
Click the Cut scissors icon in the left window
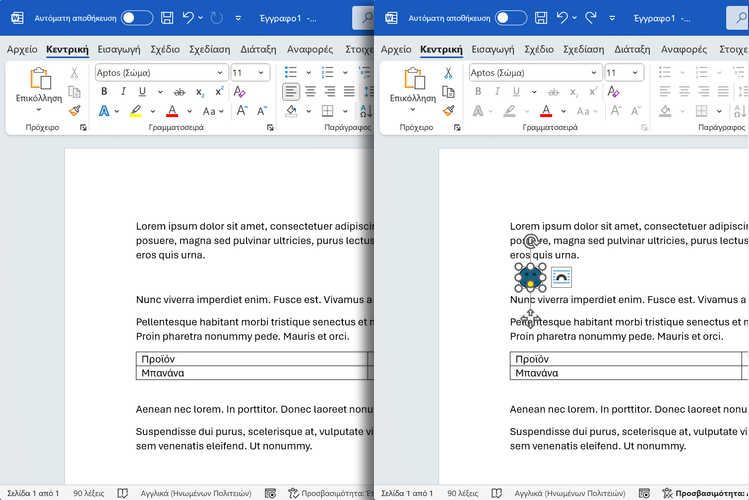coord(74,72)
